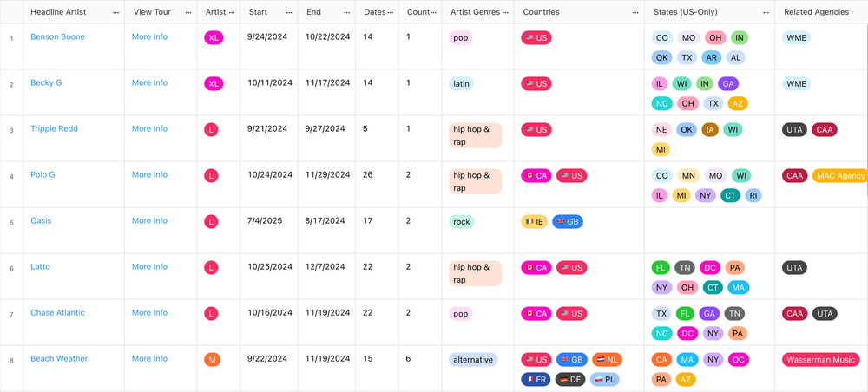
Task: Click the UTA agency tag for Latto
Action: click(794, 268)
